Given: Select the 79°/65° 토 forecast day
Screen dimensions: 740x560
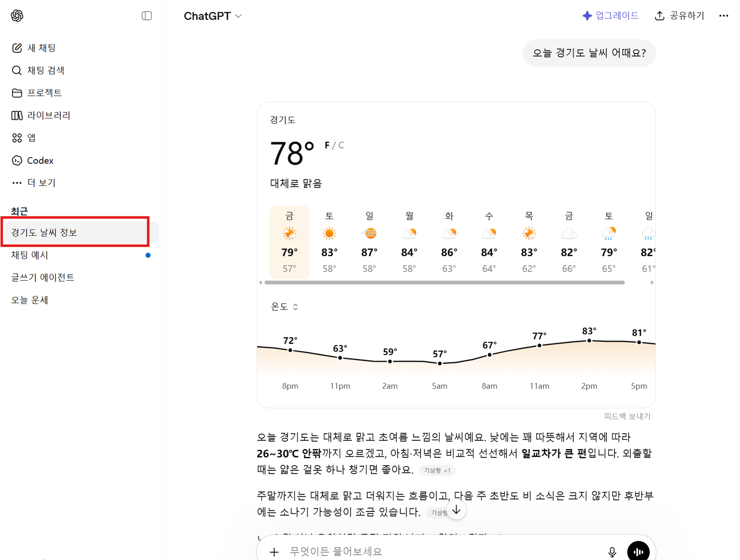Looking at the screenshot, I should point(609,242).
